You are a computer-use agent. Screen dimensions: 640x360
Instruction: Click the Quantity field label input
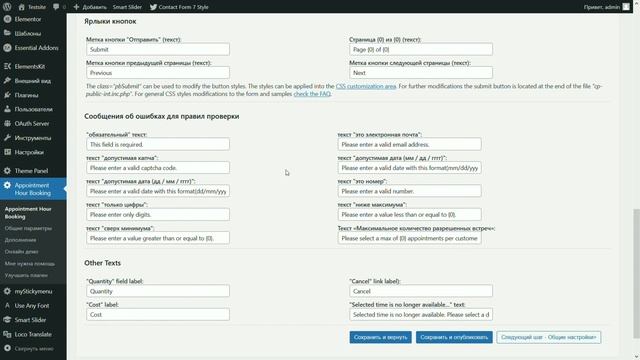(158, 291)
